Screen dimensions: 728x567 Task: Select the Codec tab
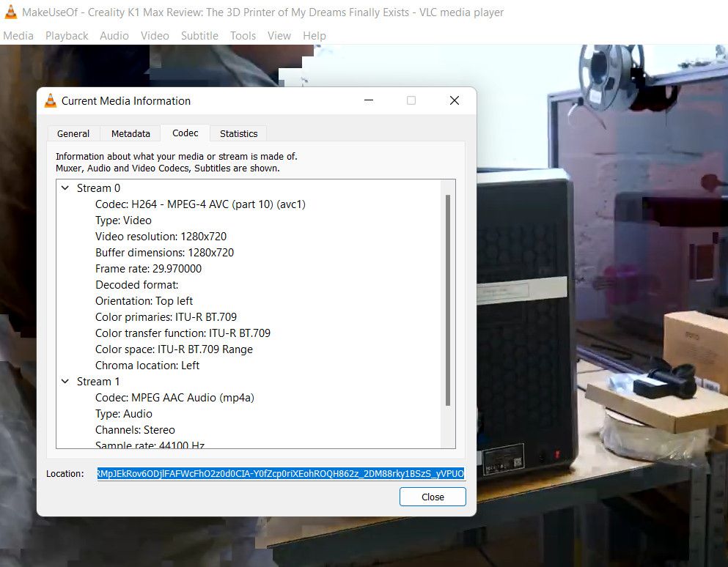coord(185,133)
